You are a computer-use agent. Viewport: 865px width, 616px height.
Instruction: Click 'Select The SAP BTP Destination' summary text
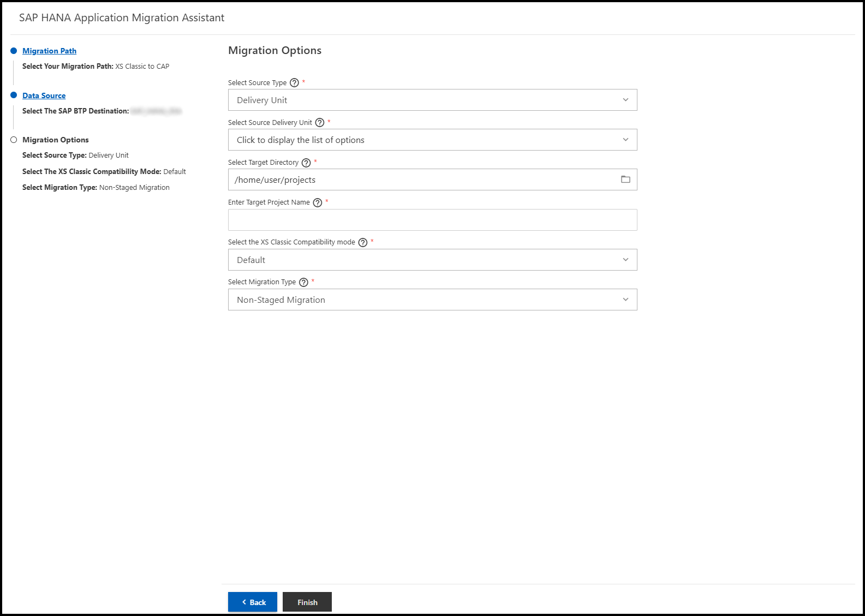click(x=102, y=111)
